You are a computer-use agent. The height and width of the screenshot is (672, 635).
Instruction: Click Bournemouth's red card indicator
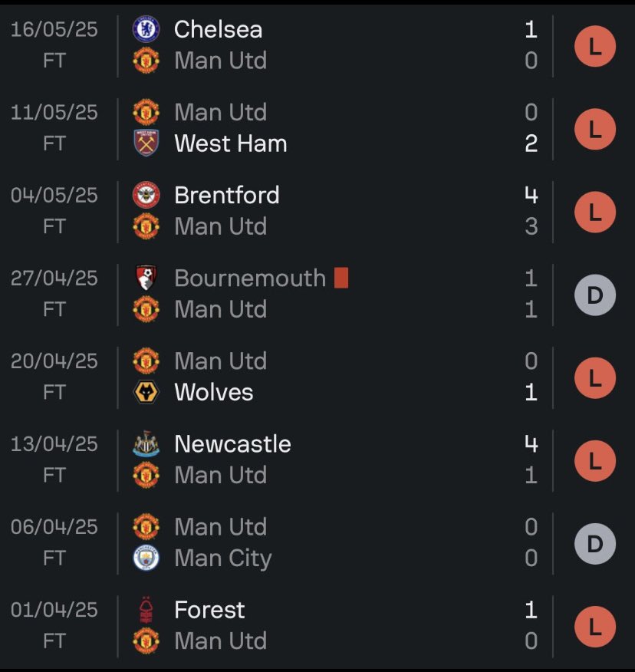click(341, 278)
